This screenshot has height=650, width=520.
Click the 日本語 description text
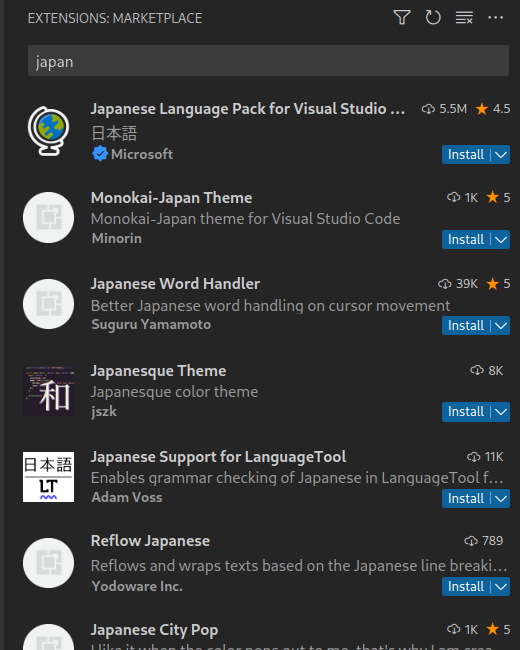114,133
